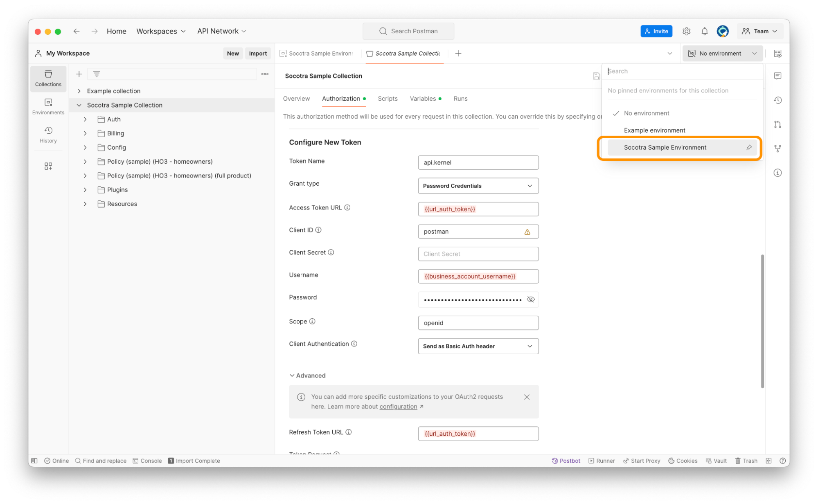
Task: Show the hidden Password value
Action: 531,299
